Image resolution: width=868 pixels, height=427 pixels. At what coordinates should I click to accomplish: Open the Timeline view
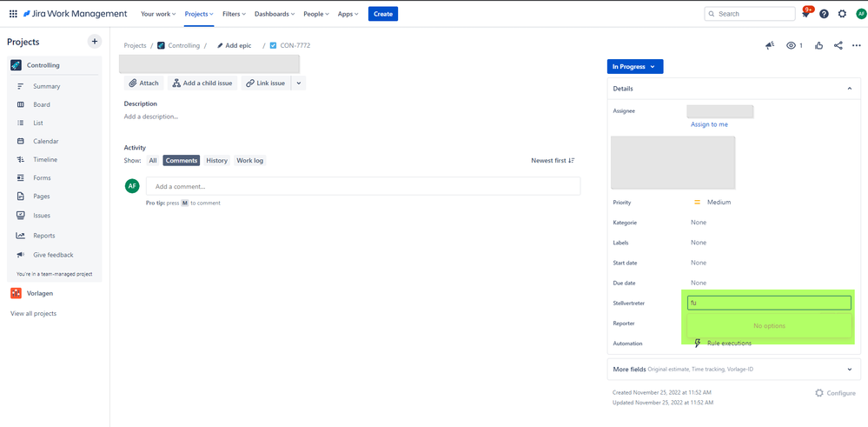pyautogui.click(x=55, y=159)
